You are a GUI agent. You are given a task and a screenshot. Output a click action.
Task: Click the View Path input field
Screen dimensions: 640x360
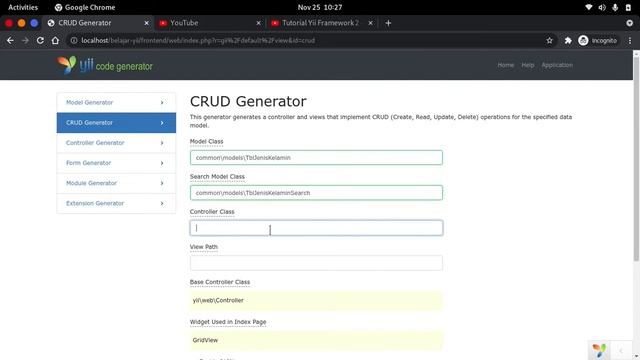click(316, 263)
